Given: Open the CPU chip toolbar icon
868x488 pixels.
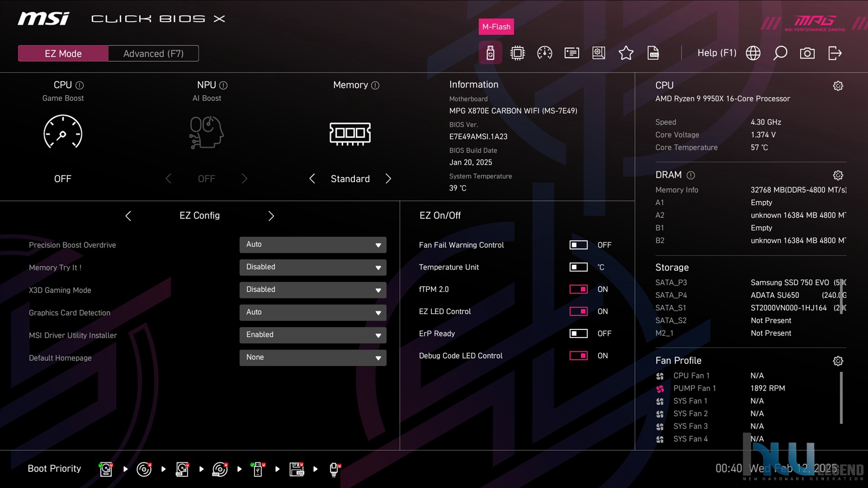Looking at the screenshot, I should coord(517,53).
